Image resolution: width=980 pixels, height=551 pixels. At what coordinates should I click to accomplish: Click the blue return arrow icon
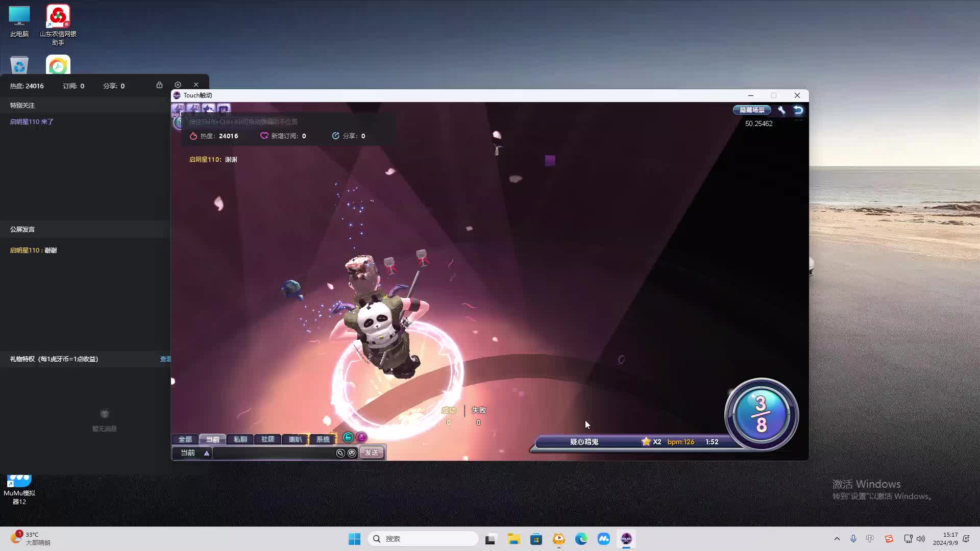point(798,110)
